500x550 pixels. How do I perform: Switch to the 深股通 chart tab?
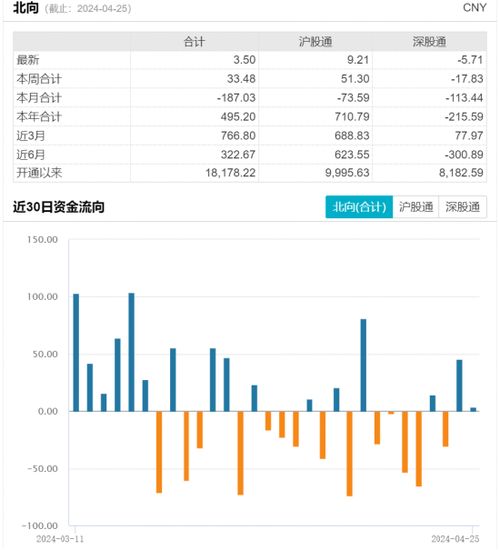[x=462, y=207]
